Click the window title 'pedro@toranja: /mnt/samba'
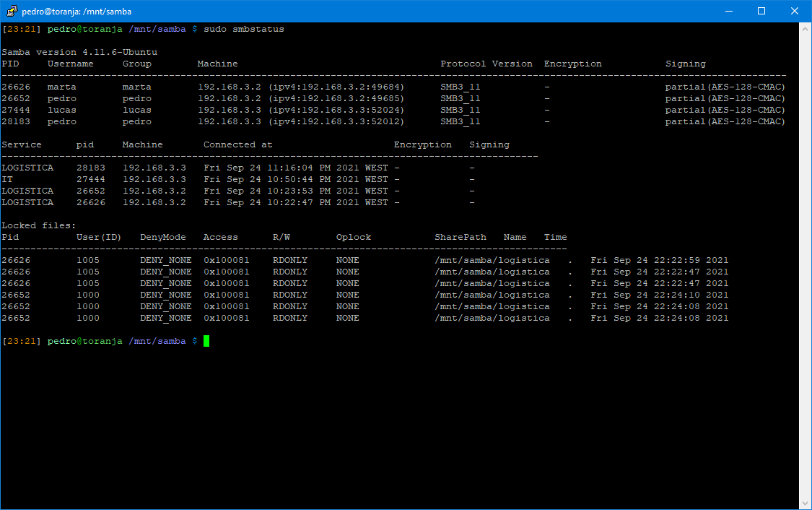 77,11
